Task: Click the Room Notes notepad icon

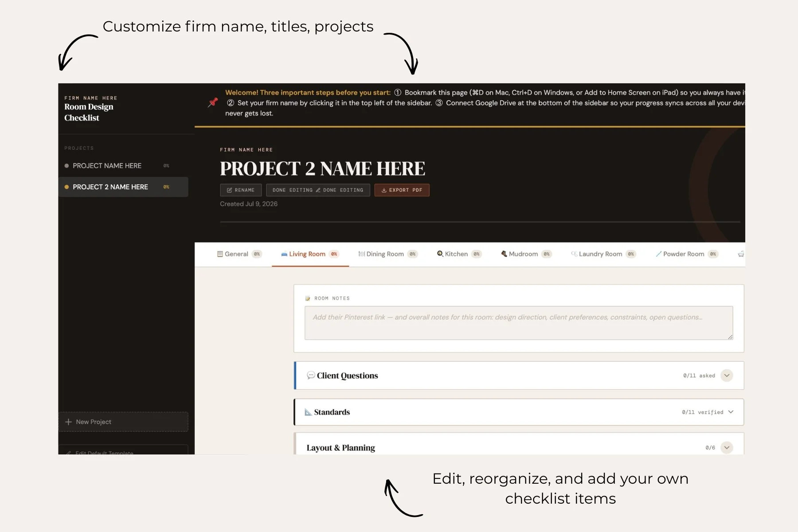Action: pyautogui.click(x=308, y=298)
